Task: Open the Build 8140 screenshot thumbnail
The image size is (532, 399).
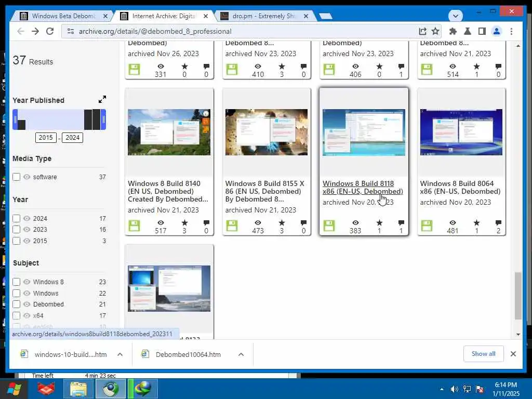Action: pyautogui.click(x=169, y=132)
